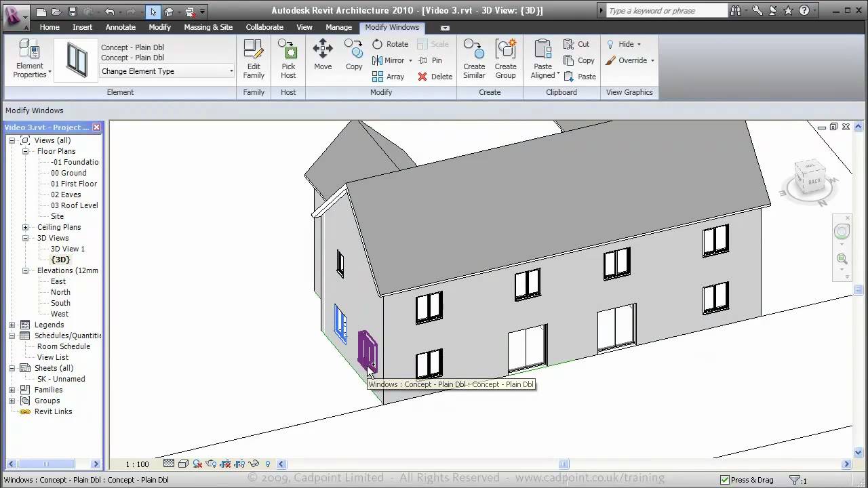The image size is (868, 488).
Task: Select the South elevation view
Action: coord(60,303)
